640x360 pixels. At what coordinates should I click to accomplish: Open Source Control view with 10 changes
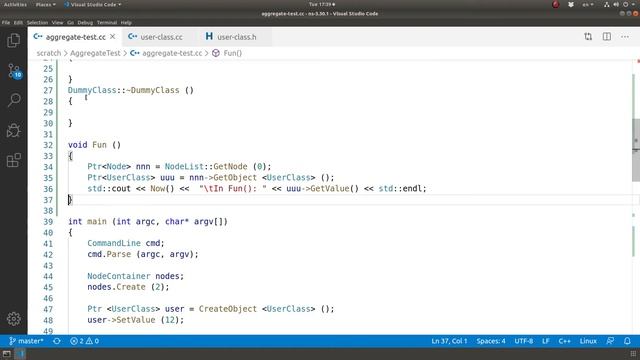14,71
